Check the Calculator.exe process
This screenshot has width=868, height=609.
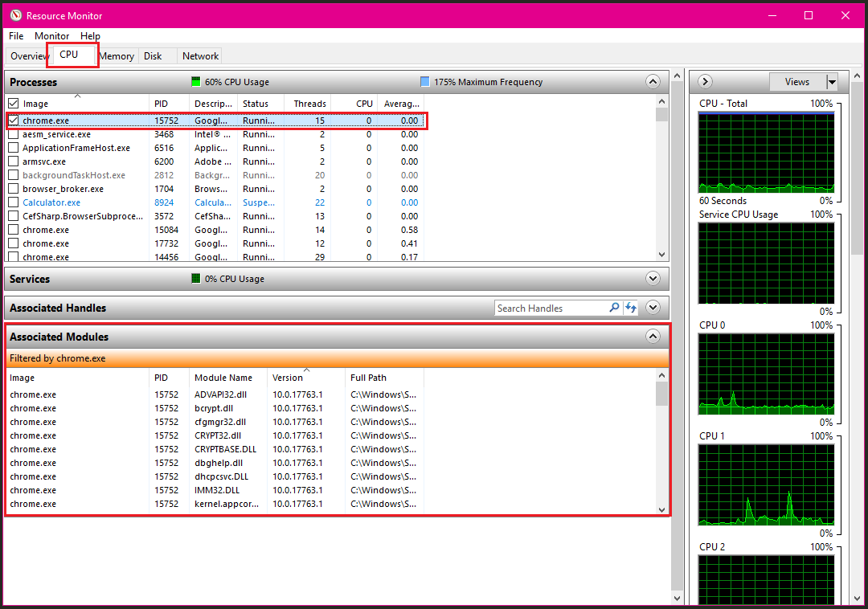(12, 202)
